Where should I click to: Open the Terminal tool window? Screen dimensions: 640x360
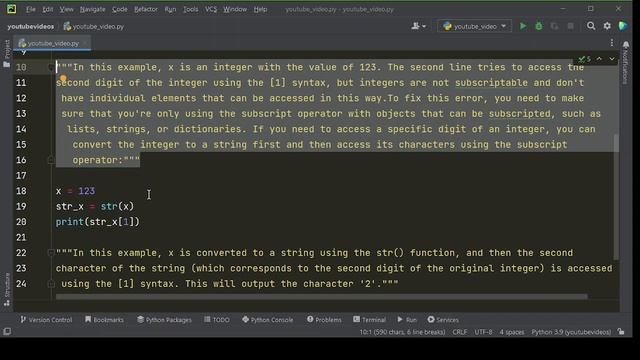tap(369, 320)
